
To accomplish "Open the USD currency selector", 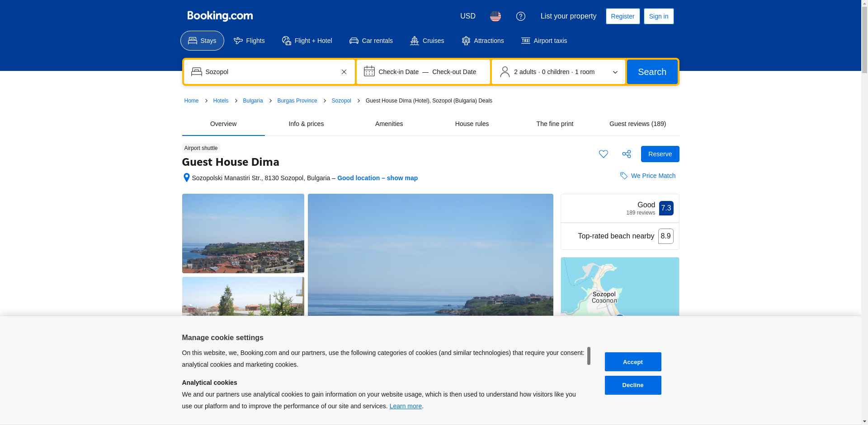I will point(467,16).
